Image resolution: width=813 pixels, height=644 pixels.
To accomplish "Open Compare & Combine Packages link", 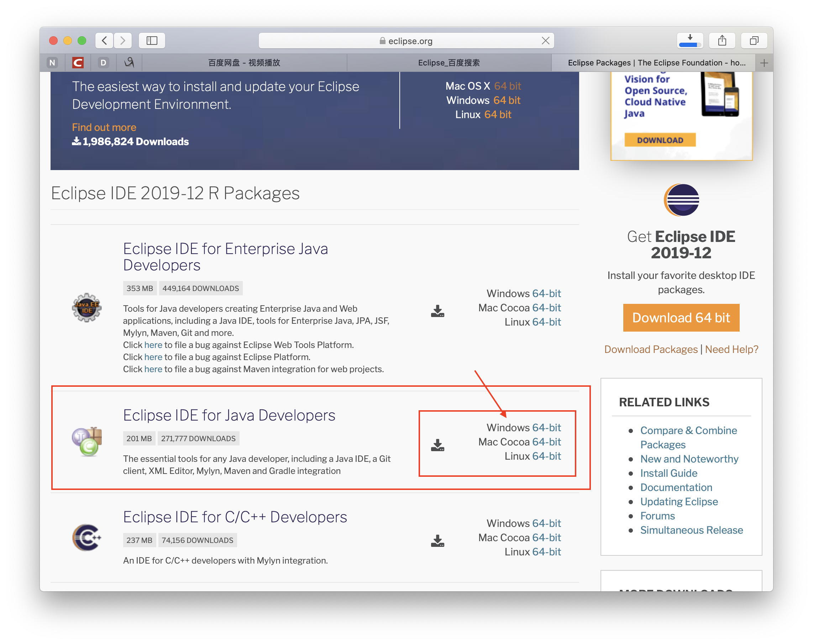I will click(688, 438).
